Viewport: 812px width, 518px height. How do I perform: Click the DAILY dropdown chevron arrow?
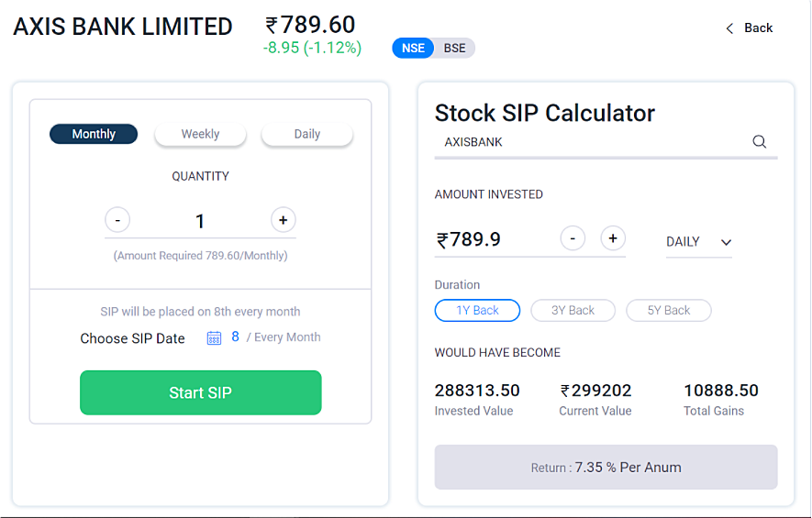point(726,242)
